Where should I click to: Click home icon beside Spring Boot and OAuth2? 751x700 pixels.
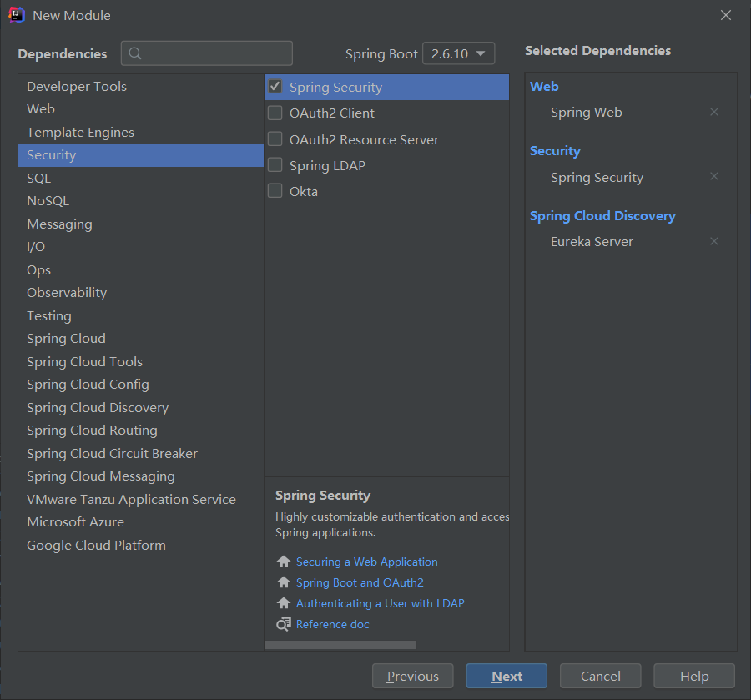click(x=284, y=582)
